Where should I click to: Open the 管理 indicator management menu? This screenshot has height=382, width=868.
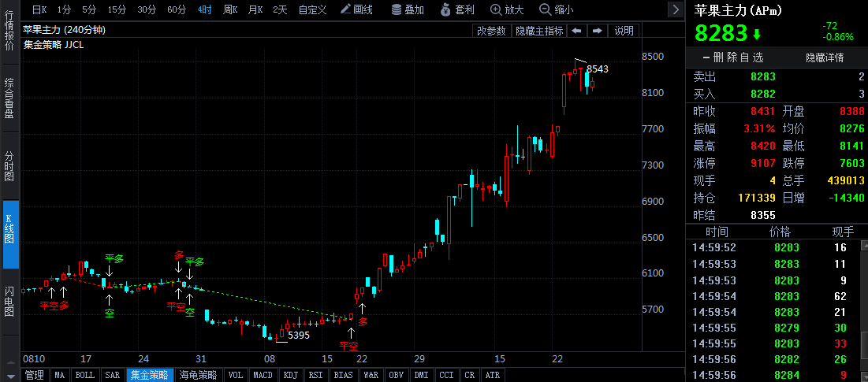[34, 376]
